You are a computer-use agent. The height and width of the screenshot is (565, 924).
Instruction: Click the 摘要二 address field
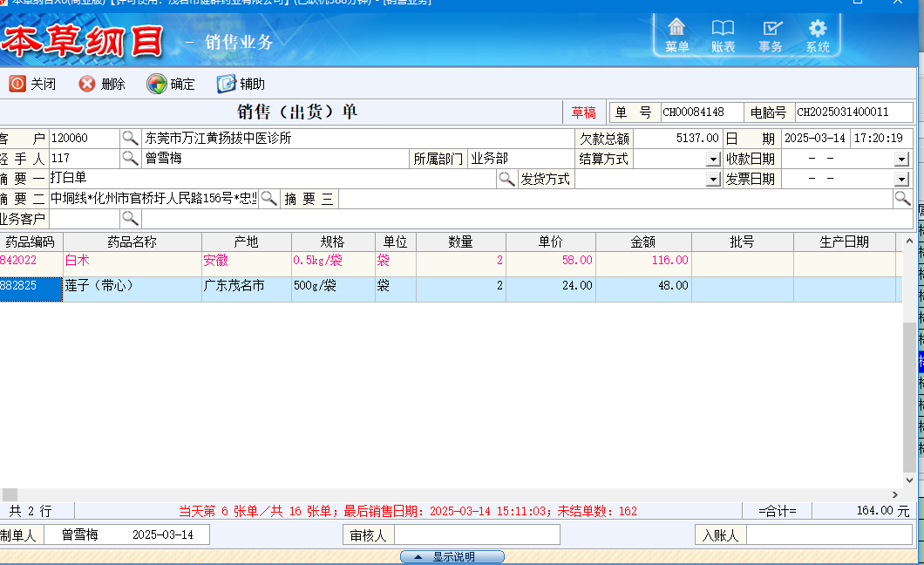pyautogui.click(x=153, y=199)
